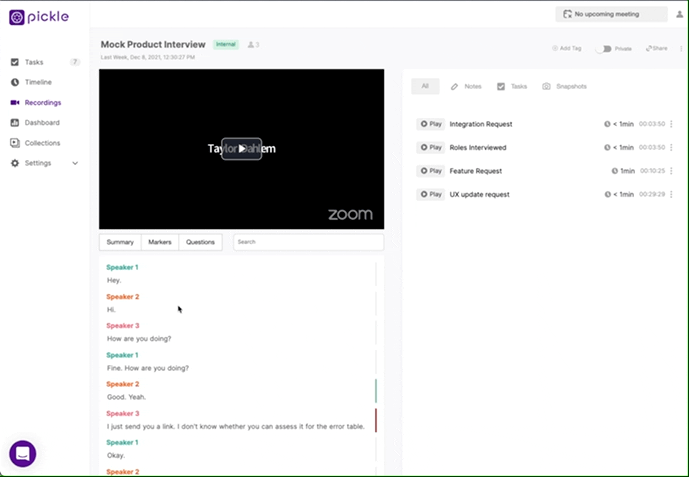Click the green marker bar beside "Good. Yeah."

pyautogui.click(x=376, y=391)
